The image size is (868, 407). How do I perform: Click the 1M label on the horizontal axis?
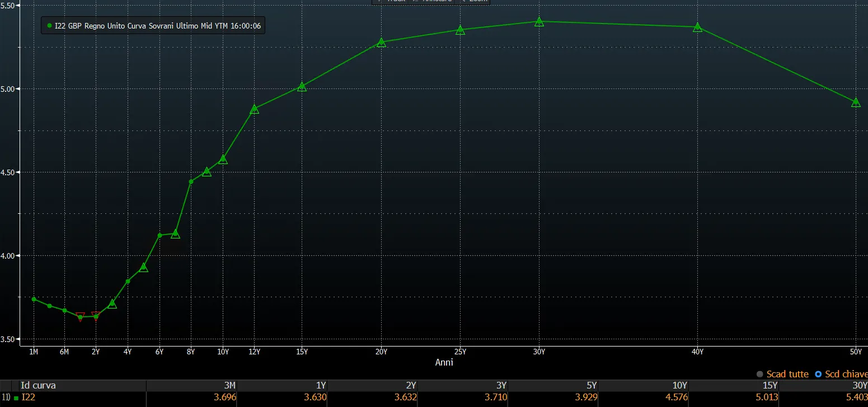pyautogui.click(x=34, y=352)
